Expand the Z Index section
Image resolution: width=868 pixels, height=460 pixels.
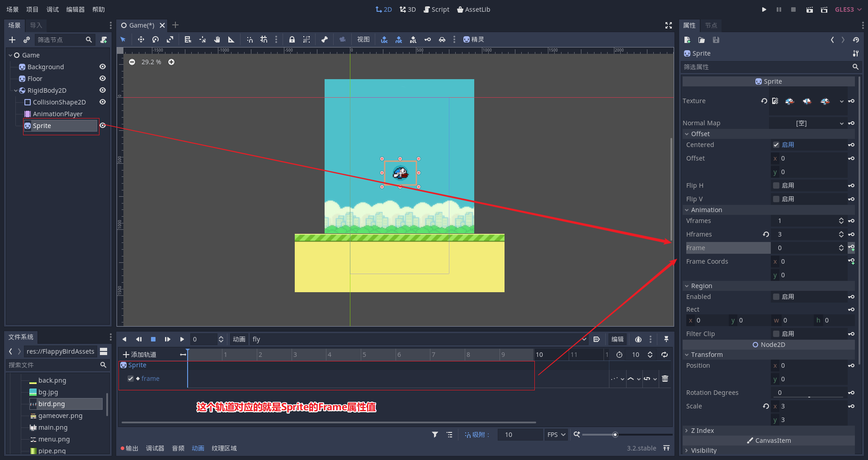pos(687,431)
